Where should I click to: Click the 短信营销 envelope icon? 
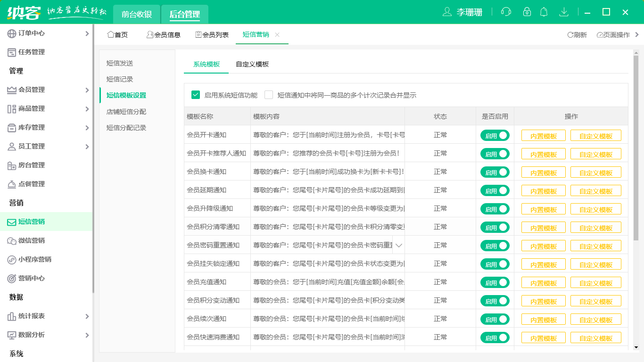12,222
